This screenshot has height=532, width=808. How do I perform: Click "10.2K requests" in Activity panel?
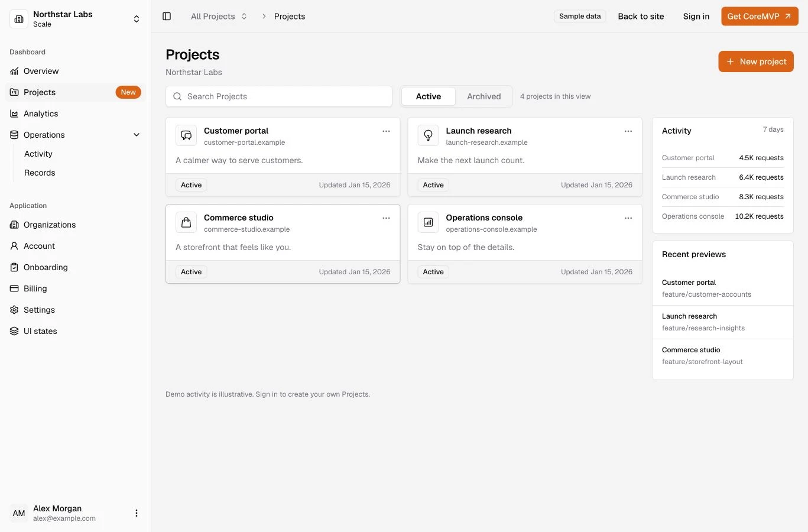(760, 216)
